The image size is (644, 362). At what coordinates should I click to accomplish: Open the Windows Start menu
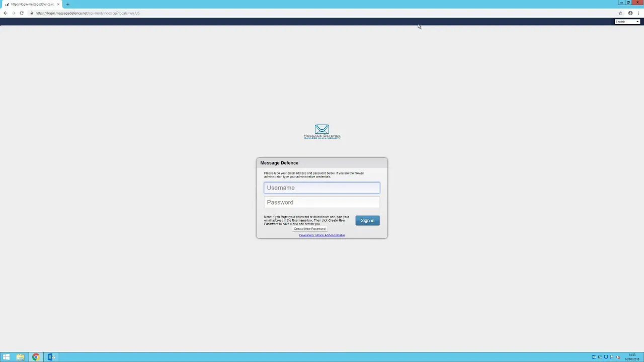point(6,357)
